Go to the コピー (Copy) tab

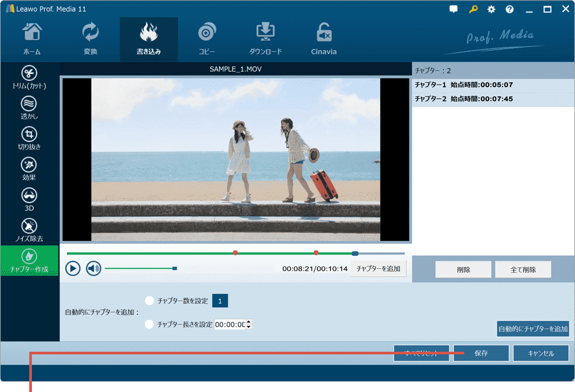point(206,39)
